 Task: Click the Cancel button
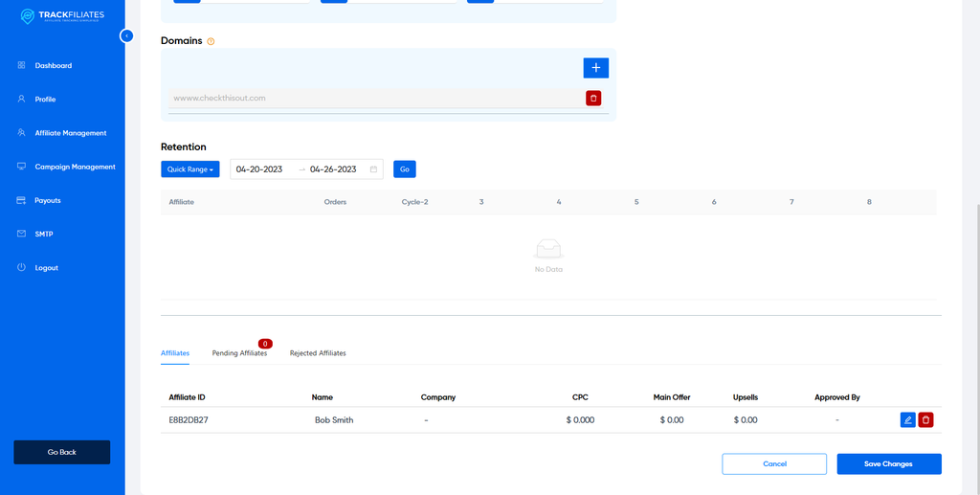pyautogui.click(x=774, y=463)
